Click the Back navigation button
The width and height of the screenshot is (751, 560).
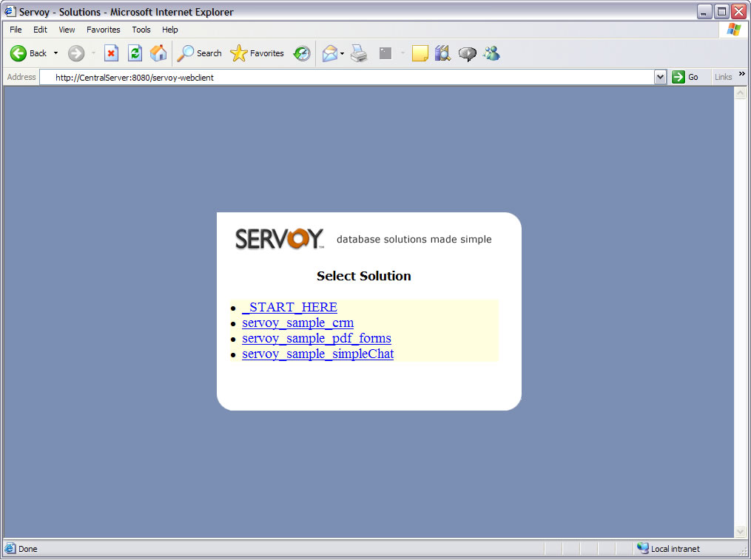[28, 53]
